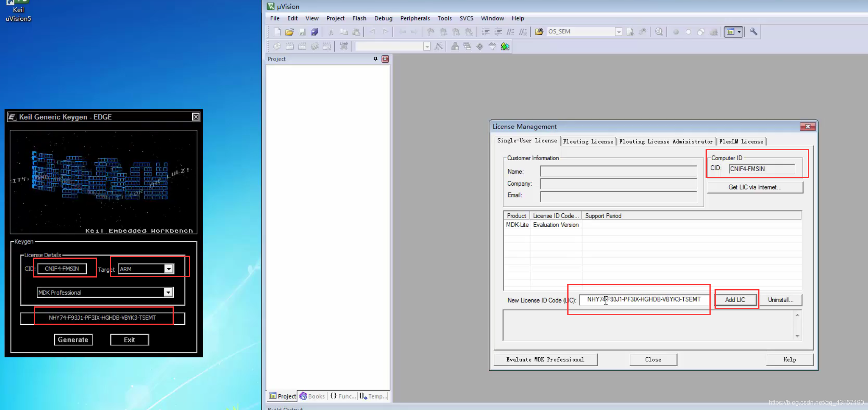Open the MDK Professional dropdown in keygen
This screenshot has height=410, width=868.
click(x=168, y=292)
